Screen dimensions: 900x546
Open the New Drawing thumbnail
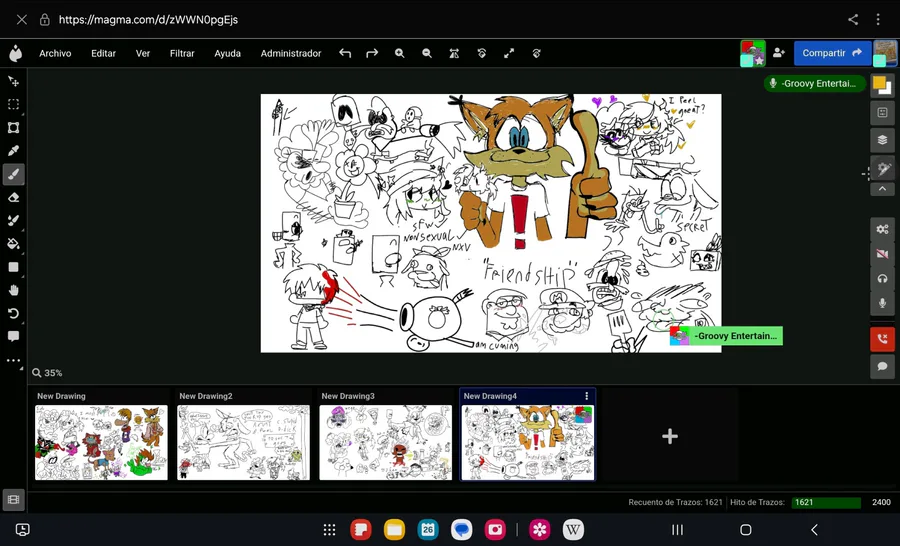[x=101, y=442]
